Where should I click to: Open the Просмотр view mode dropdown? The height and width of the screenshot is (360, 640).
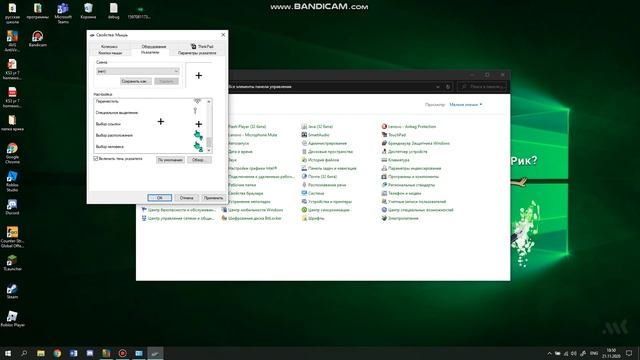click(466, 104)
